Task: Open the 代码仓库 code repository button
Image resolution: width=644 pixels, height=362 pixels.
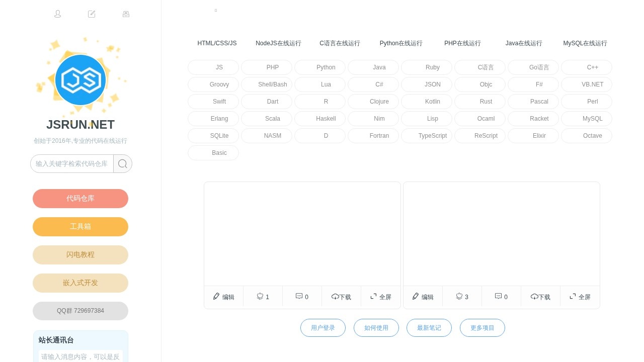Action: [80, 199]
